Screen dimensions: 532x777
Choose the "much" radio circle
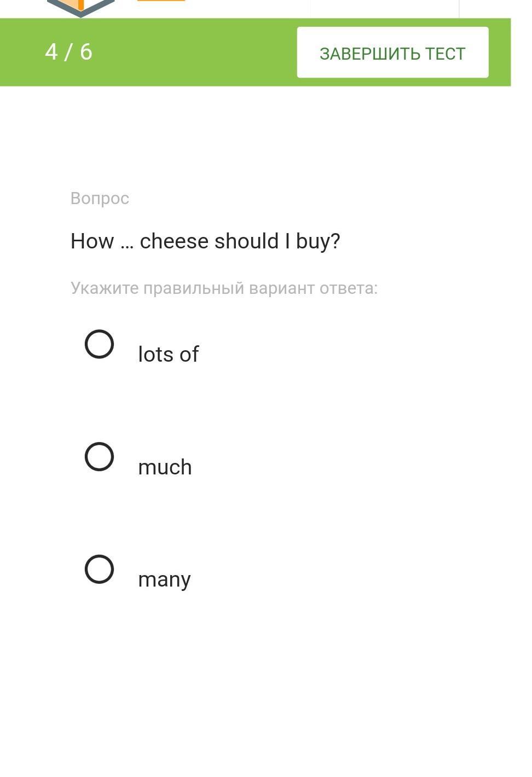pos(99,456)
